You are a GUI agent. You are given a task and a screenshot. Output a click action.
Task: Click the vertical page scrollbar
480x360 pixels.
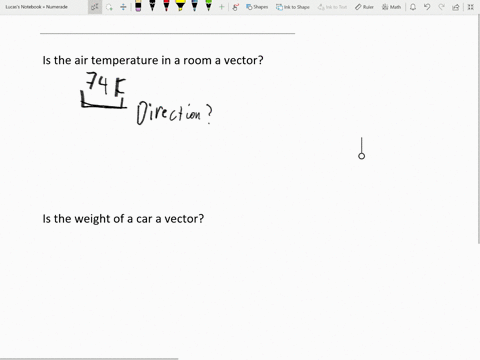[x=479, y=128]
